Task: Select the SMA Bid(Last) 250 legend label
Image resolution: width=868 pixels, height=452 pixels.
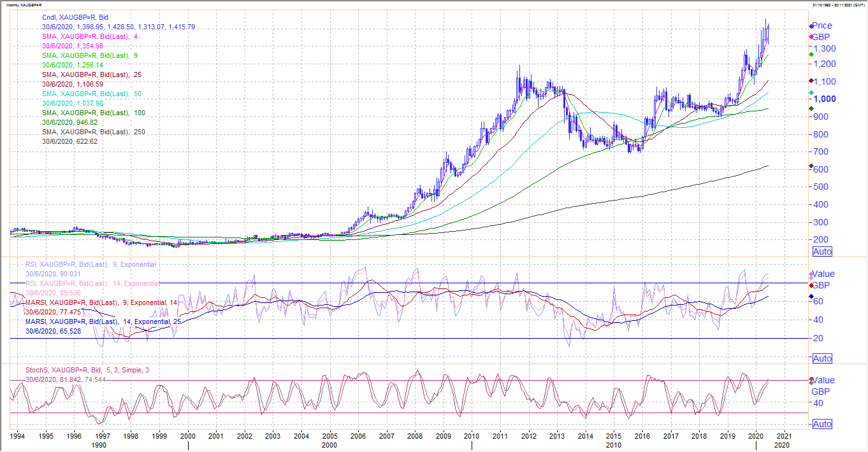Action: [94, 132]
